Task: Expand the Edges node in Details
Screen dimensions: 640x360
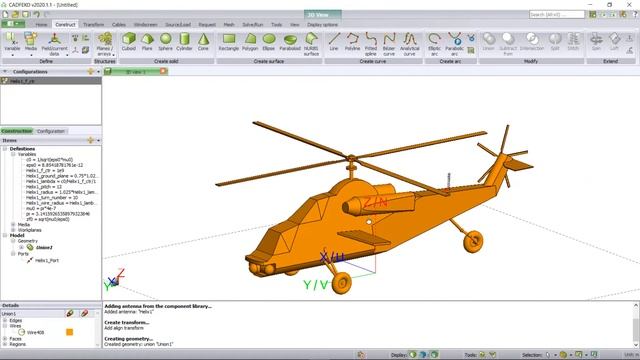Action: pyautogui.click(x=5, y=320)
